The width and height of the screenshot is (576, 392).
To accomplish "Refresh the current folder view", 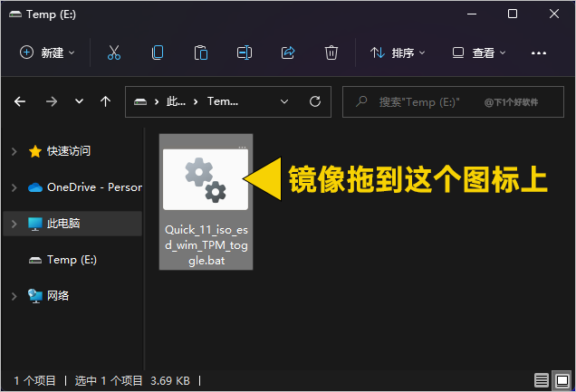I will click(314, 101).
